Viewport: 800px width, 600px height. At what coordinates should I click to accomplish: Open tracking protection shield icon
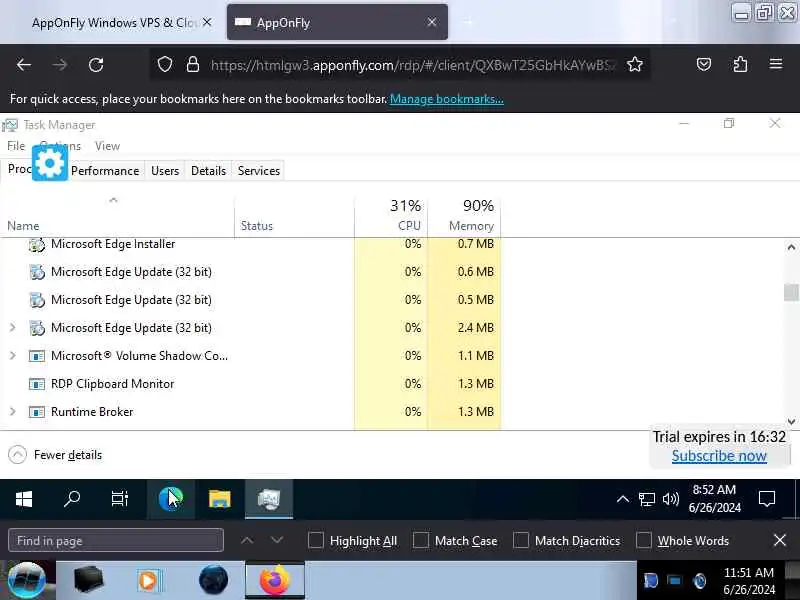(x=164, y=65)
